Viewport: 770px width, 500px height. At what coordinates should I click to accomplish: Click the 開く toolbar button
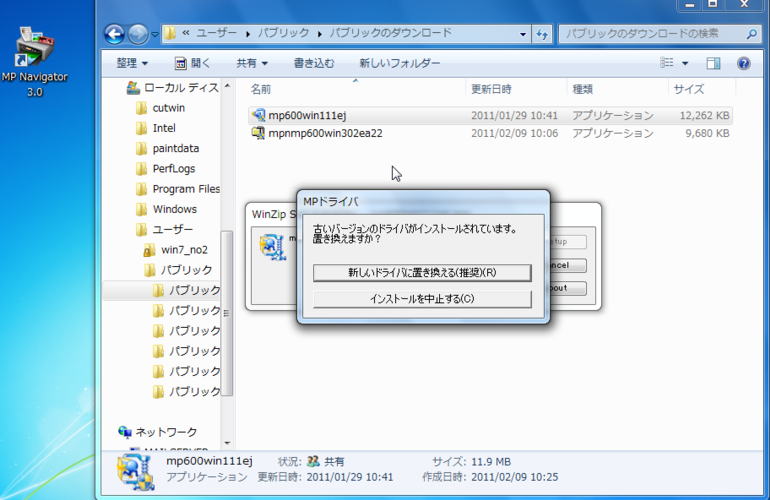coord(192,63)
